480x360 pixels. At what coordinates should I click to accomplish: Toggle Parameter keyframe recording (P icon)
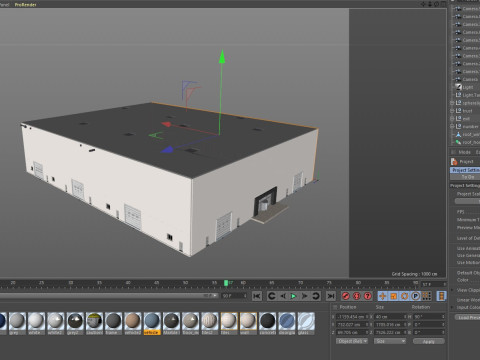416,296
